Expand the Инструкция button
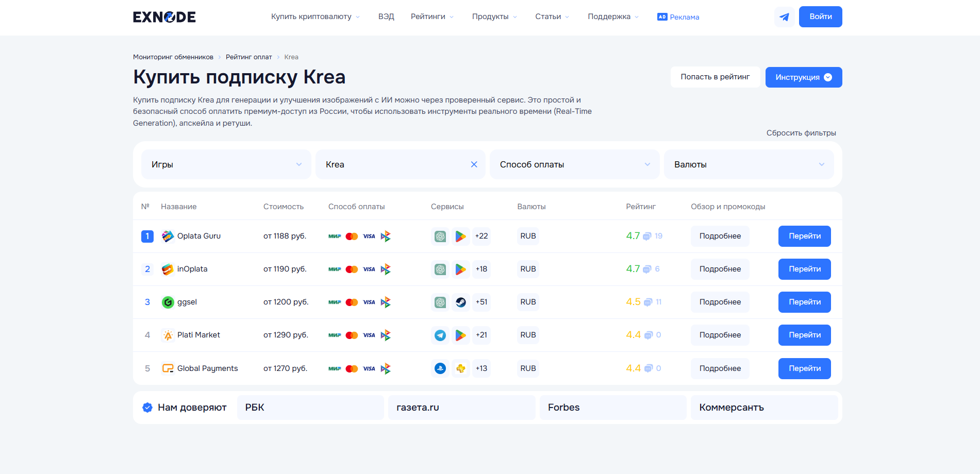The height and width of the screenshot is (474, 980). tap(803, 77)
